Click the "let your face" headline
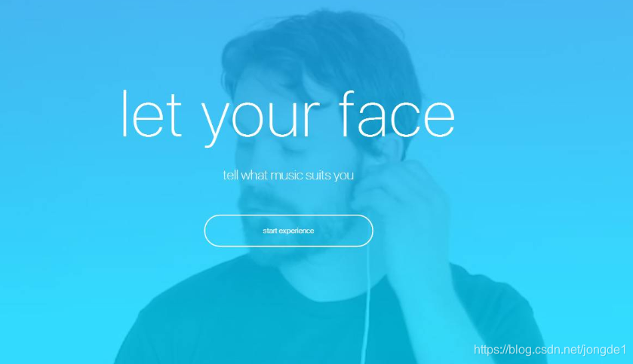The image size is (633, 364). click(288, 118)
